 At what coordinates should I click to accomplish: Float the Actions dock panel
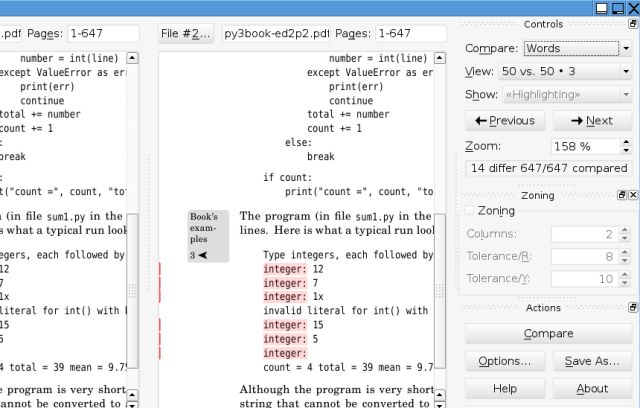click(633, 308)
